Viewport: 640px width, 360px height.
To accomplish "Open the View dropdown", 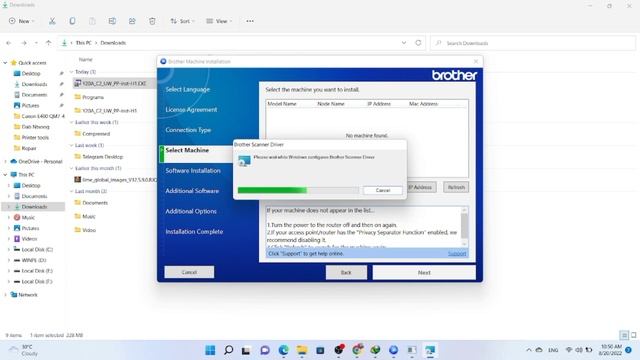I will tap(219, 21).
